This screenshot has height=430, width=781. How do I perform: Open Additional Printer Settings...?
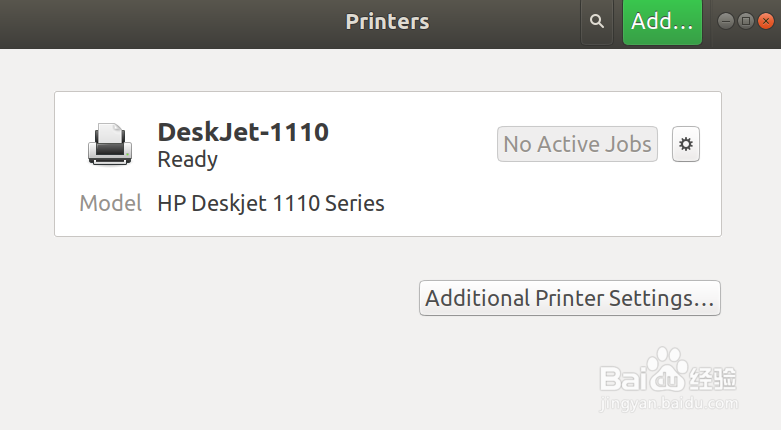pos(570,298)
